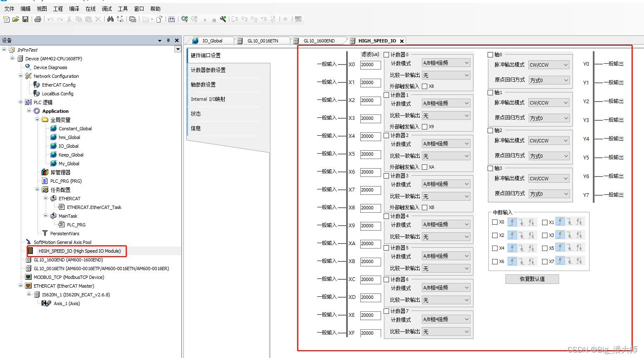Open the 调试 menu
Viewport: 644px width, 358px height.
(x=107, y=9)
